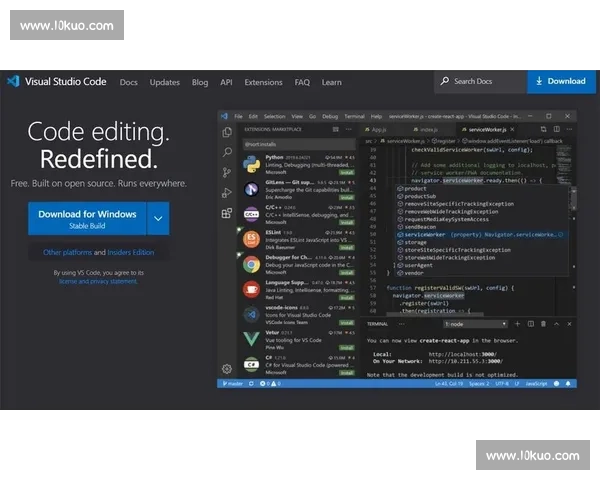Open the API navigation item
The height and width of the screenshot is (480, 600).
226,82
